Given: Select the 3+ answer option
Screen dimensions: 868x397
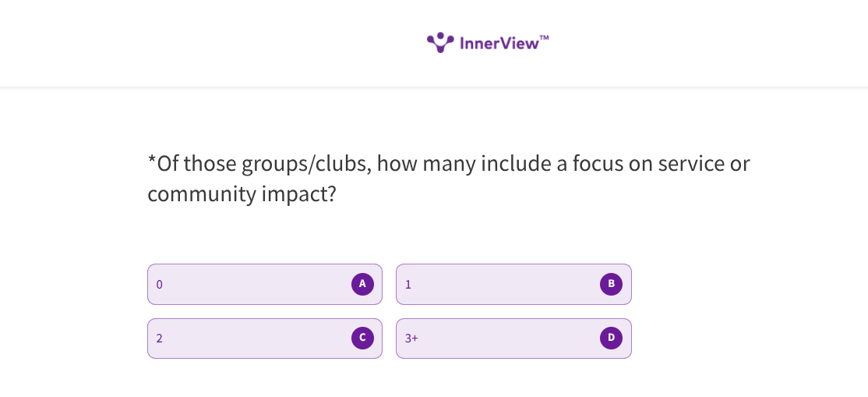Looking at the screenshot, I should tap(499, 338).
